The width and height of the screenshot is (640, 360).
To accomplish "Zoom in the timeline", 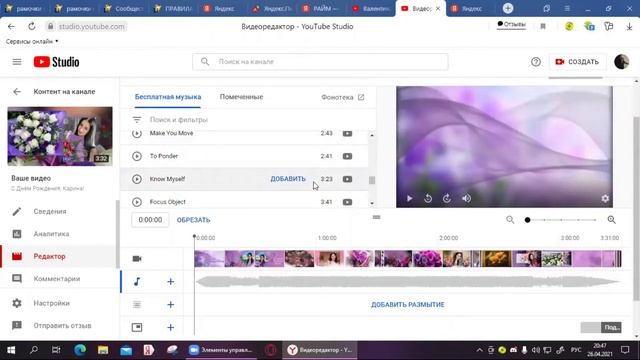I will click(611, 220).
